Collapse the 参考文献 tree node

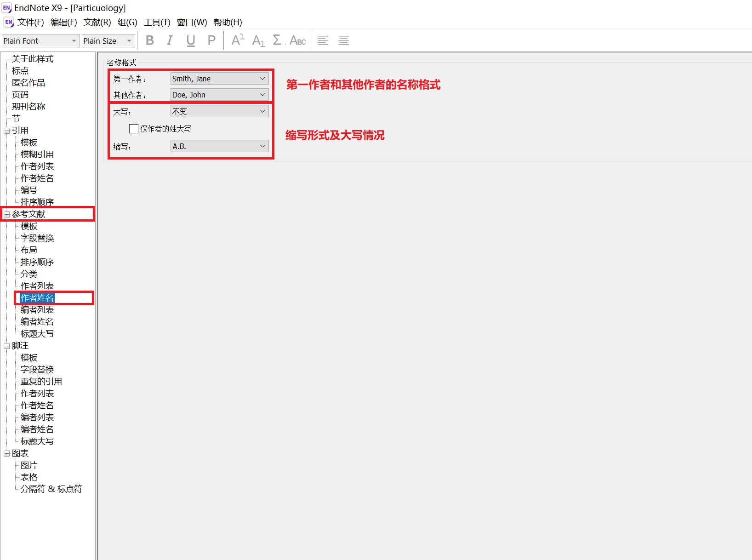6,214
